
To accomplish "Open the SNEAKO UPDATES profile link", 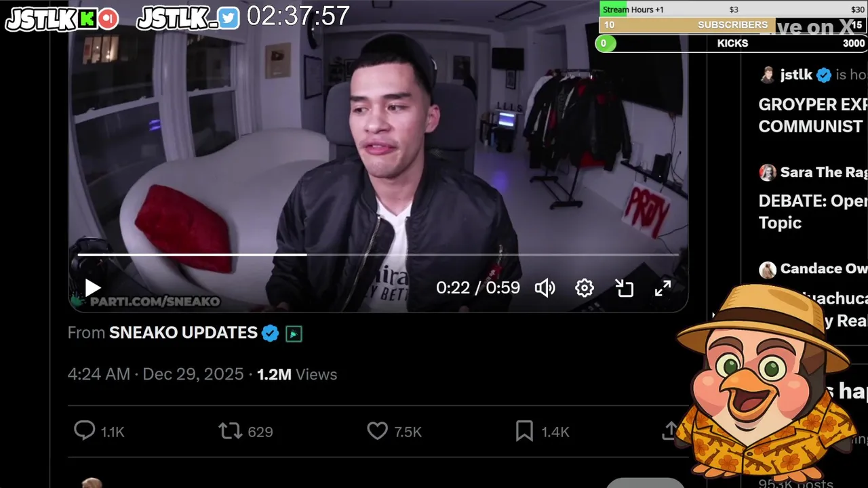I will tap(183, 333).
